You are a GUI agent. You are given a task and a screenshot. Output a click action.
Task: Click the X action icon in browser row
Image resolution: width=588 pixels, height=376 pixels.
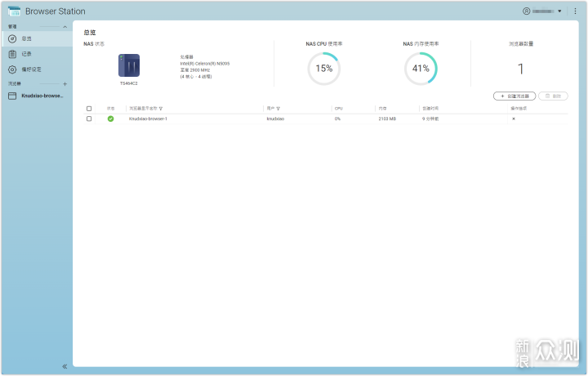513,119
